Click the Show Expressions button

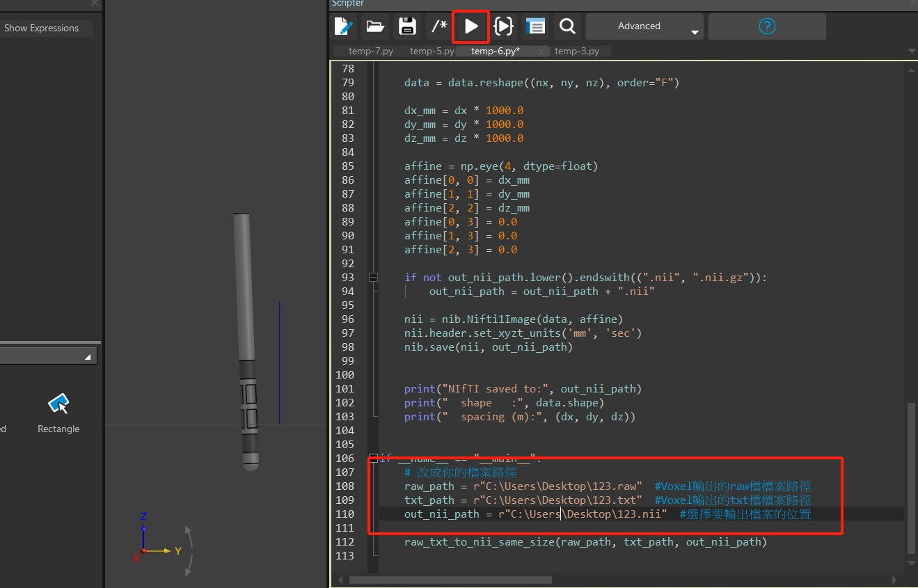point(42,28)
